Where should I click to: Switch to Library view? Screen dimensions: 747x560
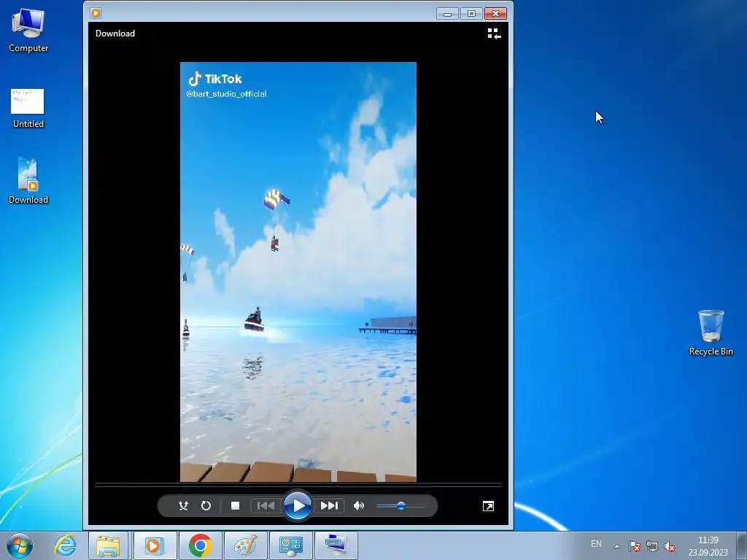click(494, 34)
